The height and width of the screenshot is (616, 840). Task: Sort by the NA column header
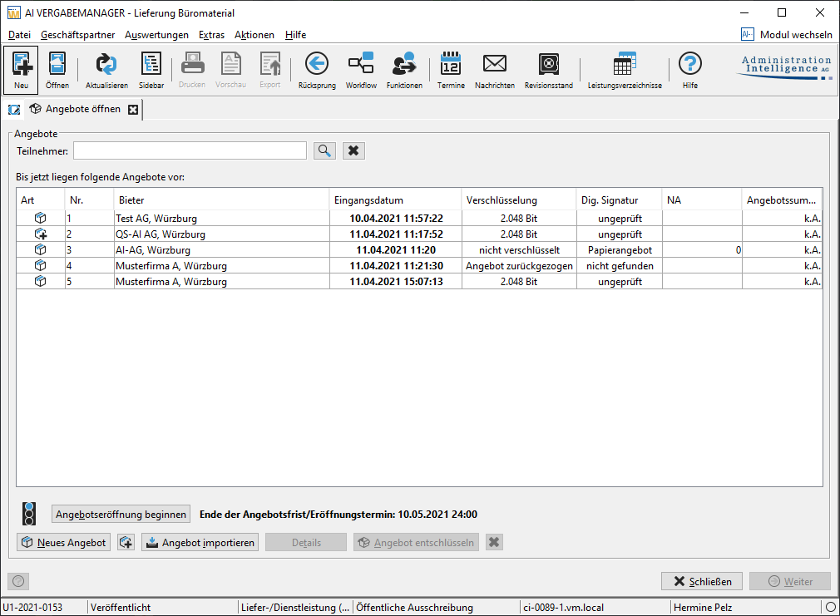click(x=702, y=200)
